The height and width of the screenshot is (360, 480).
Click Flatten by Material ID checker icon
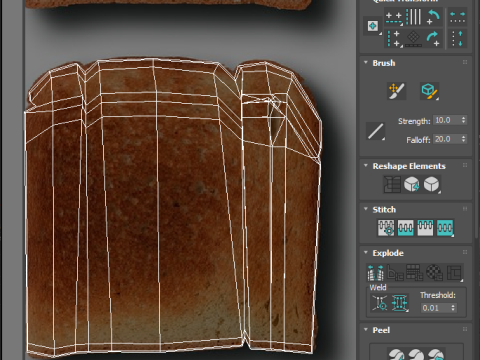pos(435,273)
